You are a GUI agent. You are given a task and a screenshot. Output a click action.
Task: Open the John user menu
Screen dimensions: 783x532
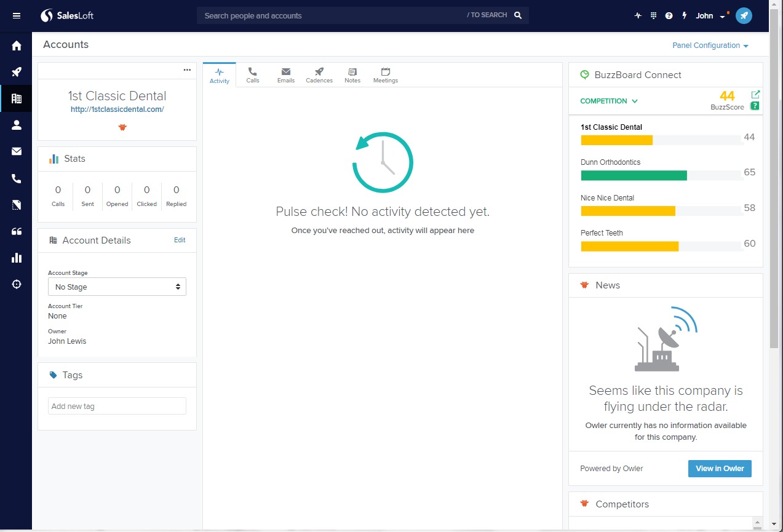[x=710, y=16]
